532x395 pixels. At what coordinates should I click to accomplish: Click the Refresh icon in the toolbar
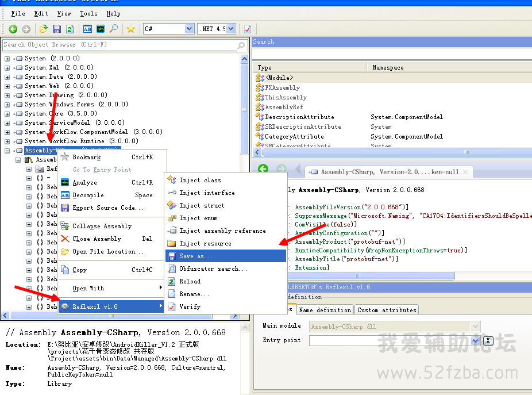70,29
